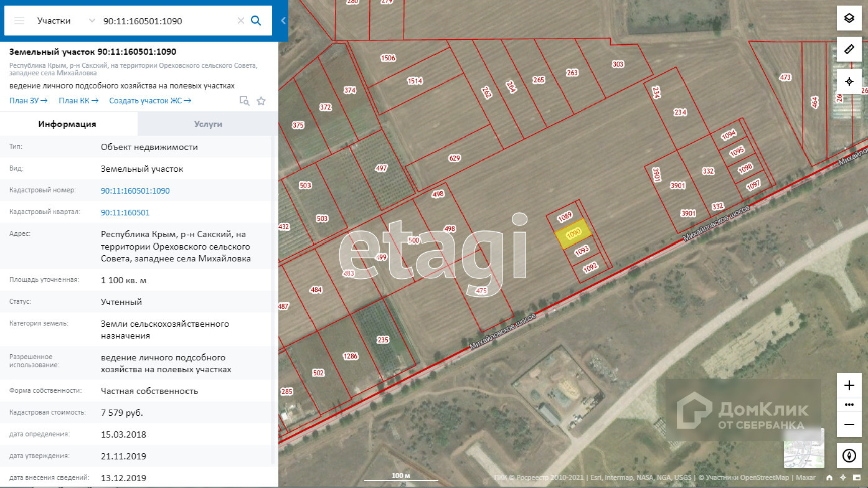Select parcel 475 on the map
868x488 pixels.
click(481, 291)
